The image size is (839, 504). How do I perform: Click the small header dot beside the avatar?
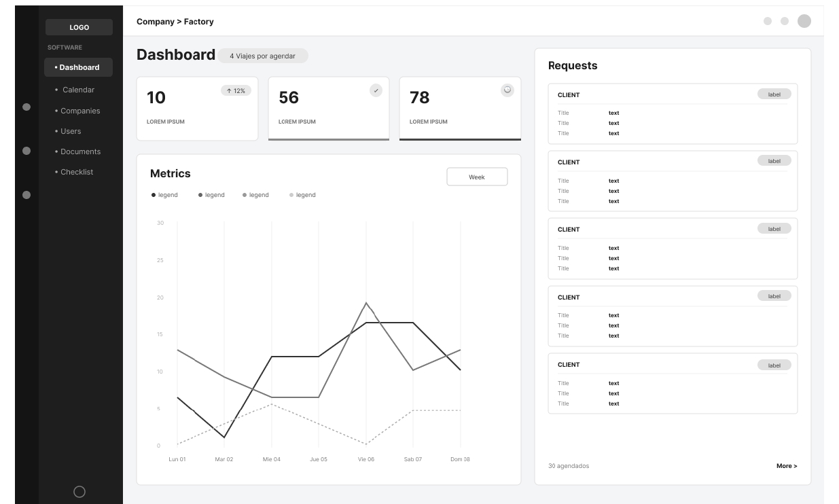pyautogui.click(x=785, y=21)
